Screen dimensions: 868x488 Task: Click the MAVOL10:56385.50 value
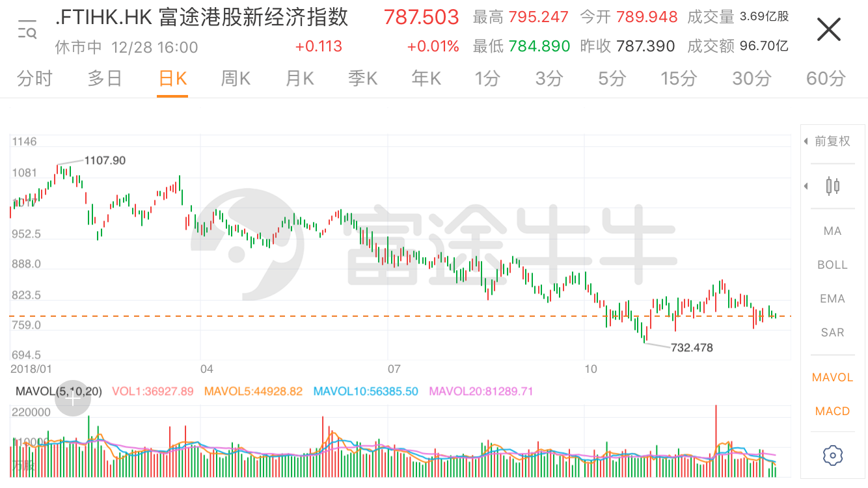pos(366,391)
